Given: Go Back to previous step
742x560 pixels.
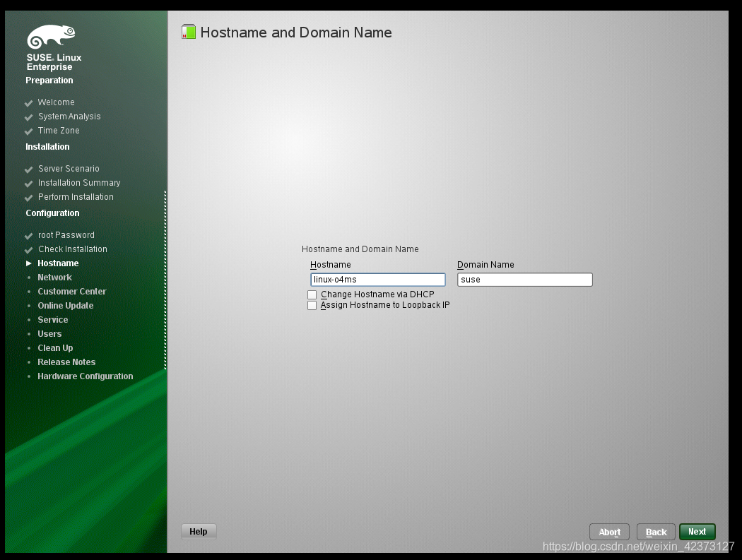Looking at the screenshot, I should pos(656,532).
